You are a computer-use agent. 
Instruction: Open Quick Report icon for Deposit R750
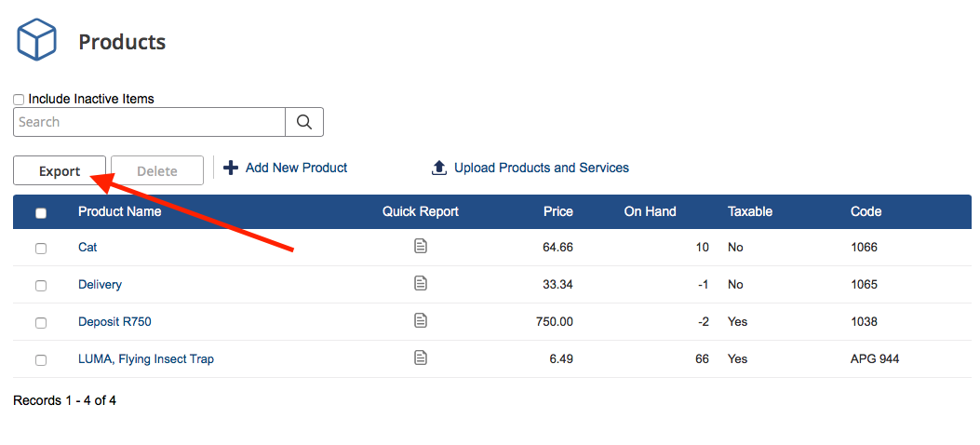pyautogui.click(x=421, y=320)
